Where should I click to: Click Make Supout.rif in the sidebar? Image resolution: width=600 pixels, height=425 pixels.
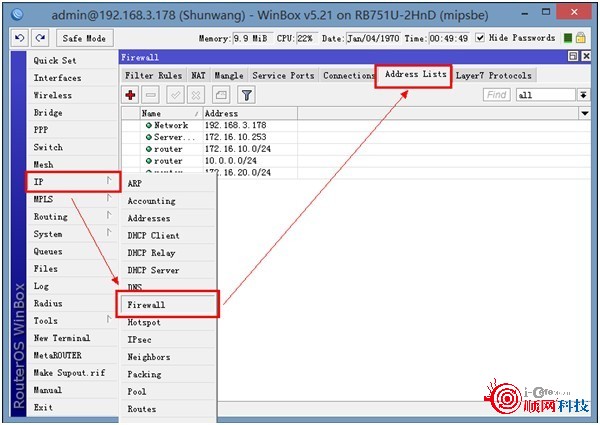72,372
